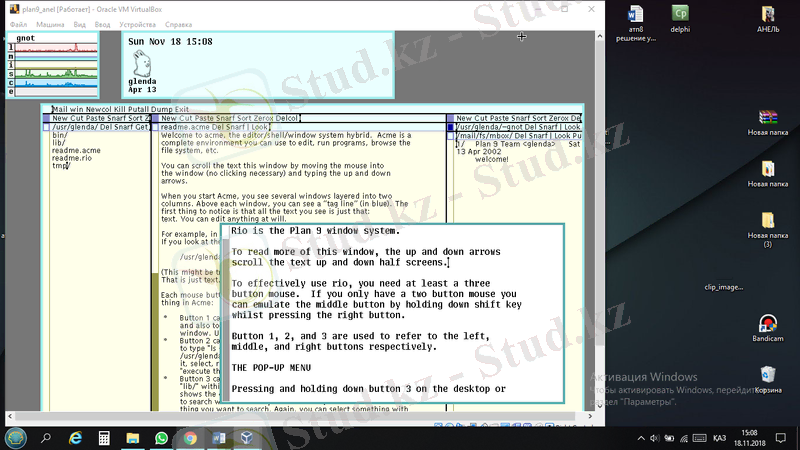
Task: Open the атп8 решение Word document icon
Action: point(636,23)
